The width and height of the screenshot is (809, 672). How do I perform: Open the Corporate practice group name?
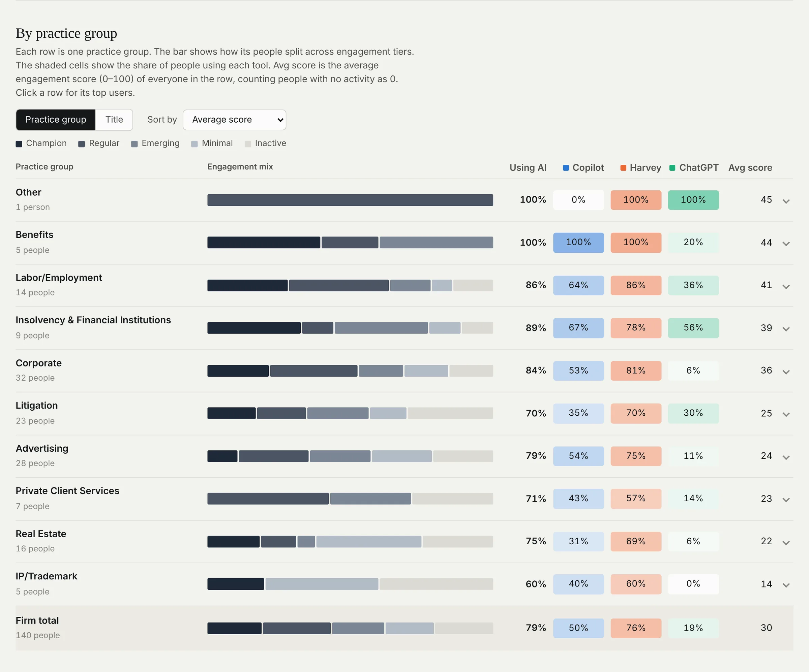pyautogui.click(x=38, y=363)
